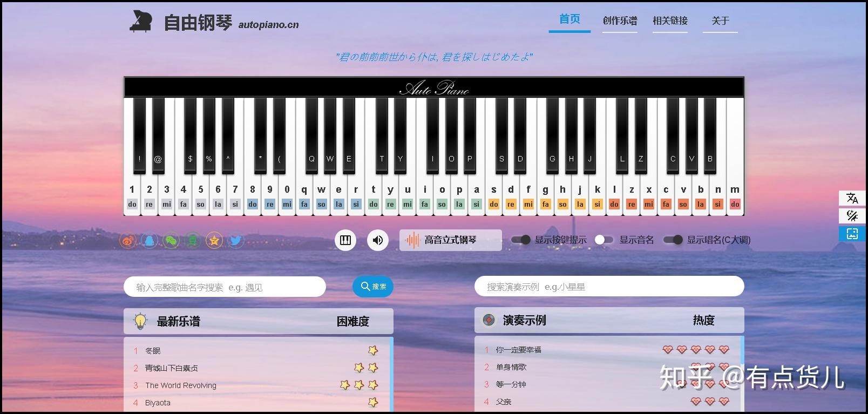This screenshot has width=868, height=414.
Task: Play black key labeled !
Action: 139,135
